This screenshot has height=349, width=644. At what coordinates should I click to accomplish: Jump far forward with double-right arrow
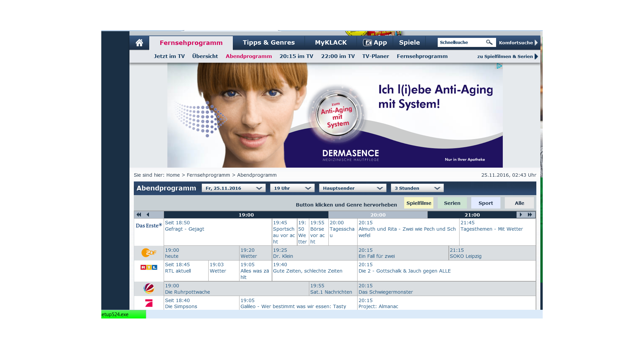pyautogui.click(x=530, y=215)
